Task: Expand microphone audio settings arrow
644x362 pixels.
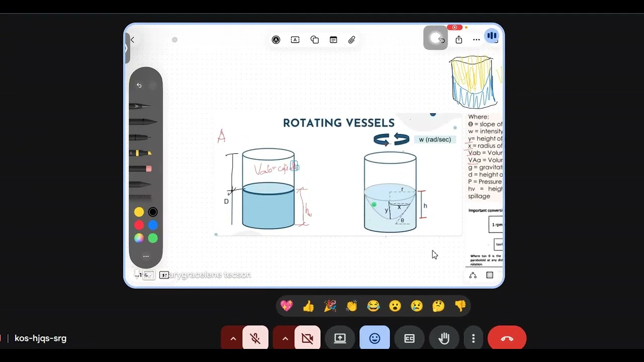Action: point(233,338)
